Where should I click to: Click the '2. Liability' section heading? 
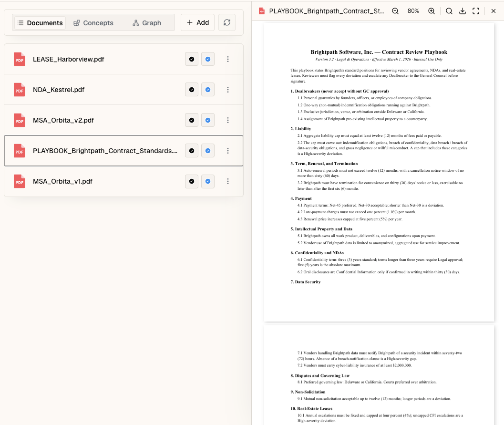301,129
